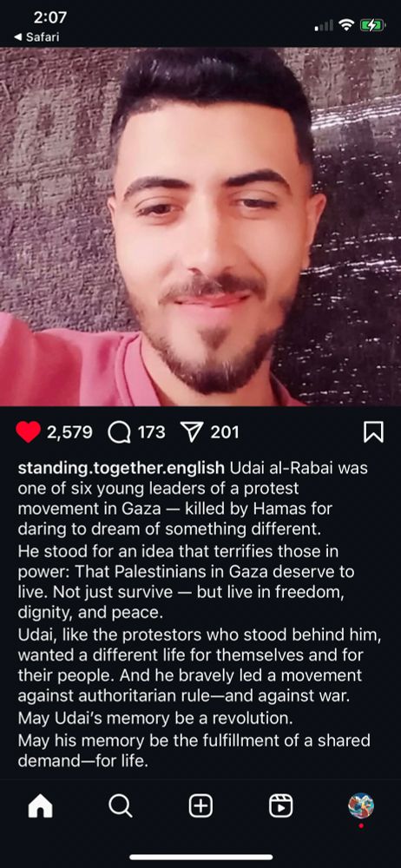Image resolution: width=401 pixels, height=868 pixels.
Task: Tap the post photo of man
Action: [x=200, y=227]
